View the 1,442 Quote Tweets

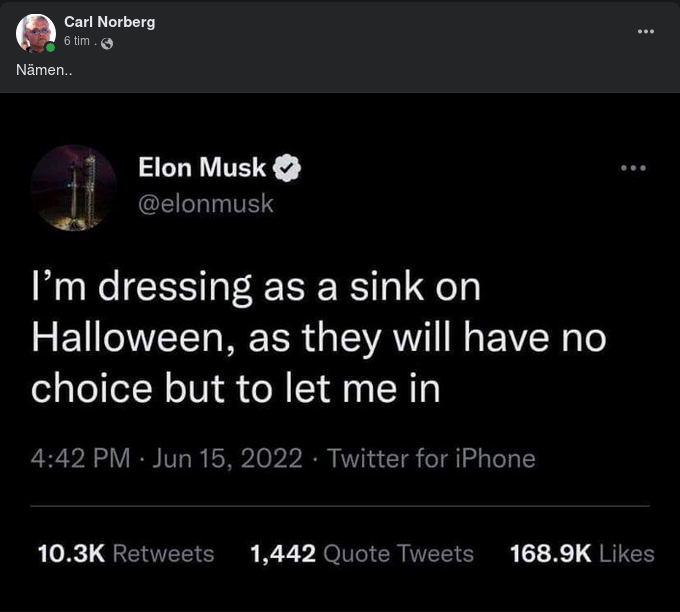pos(361,553)
